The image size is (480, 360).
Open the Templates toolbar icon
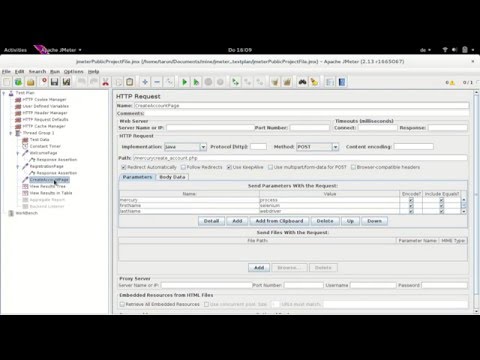[18, 82]
